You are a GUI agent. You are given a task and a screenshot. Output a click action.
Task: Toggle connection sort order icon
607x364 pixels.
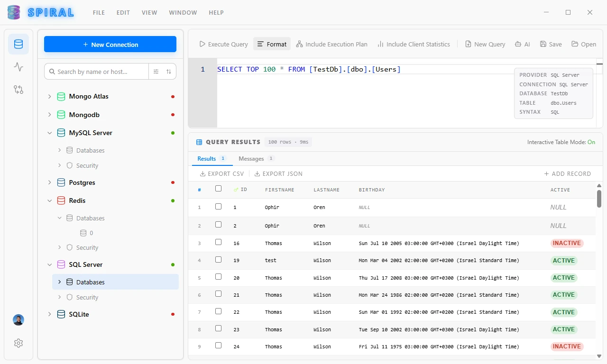pos(169,72)
